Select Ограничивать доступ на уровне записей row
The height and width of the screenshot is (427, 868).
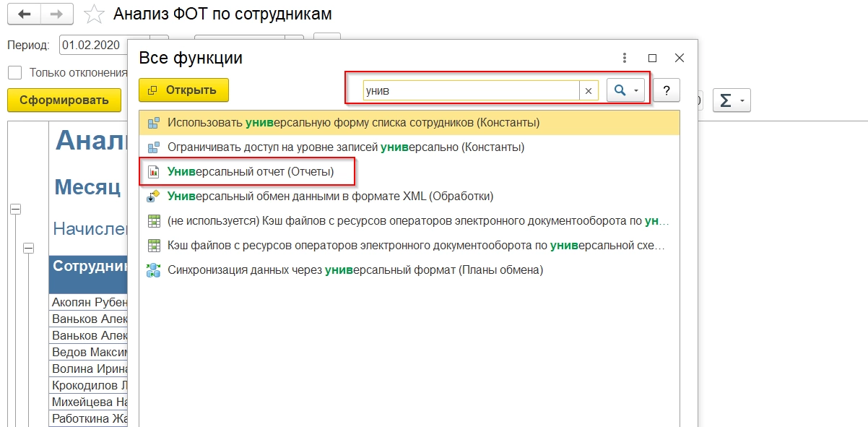click(x=409, y=147)
